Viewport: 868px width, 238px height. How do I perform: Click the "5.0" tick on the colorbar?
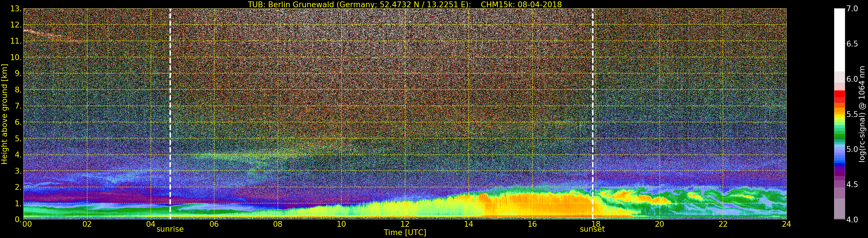click(x=852, y=149)
